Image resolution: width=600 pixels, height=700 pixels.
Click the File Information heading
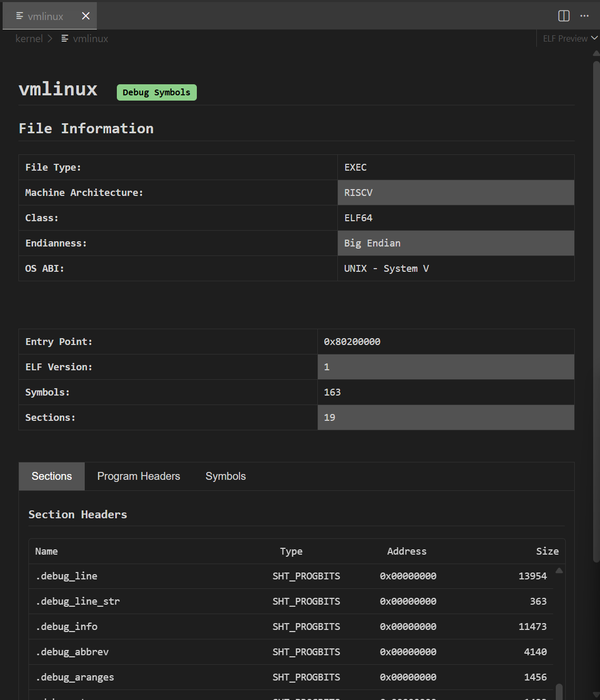[x=86, y=129]
